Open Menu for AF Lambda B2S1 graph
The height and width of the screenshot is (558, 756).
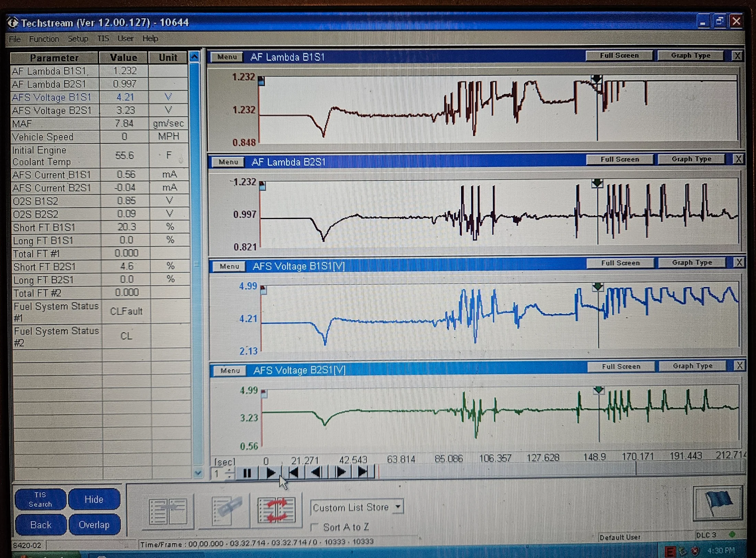click(228, 162)
